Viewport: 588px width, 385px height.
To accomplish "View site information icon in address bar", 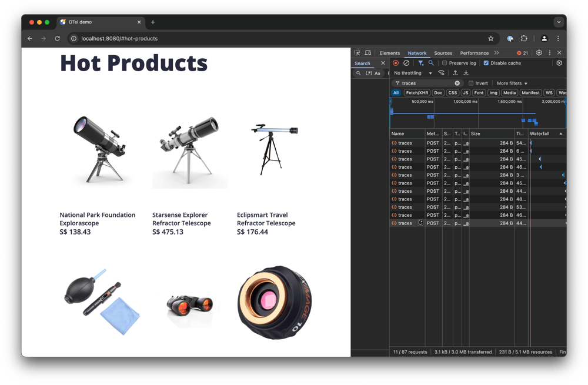I will (x=74, y=38).
